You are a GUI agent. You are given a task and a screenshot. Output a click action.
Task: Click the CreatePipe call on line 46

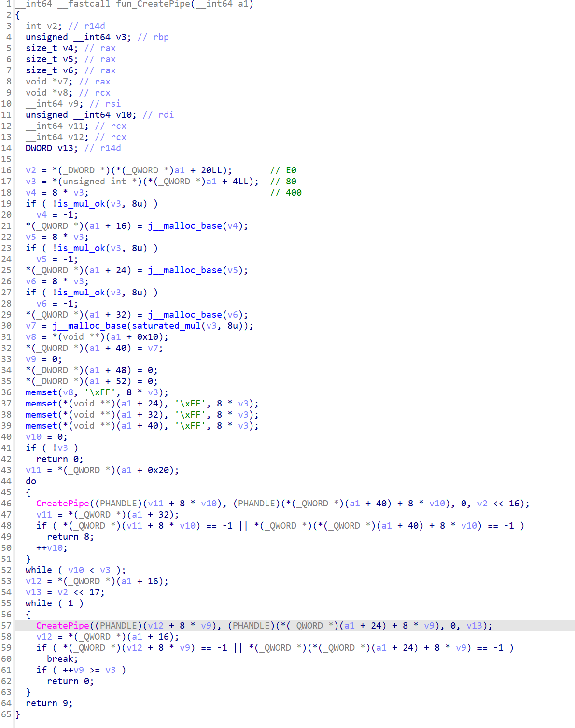pos(62,504)
